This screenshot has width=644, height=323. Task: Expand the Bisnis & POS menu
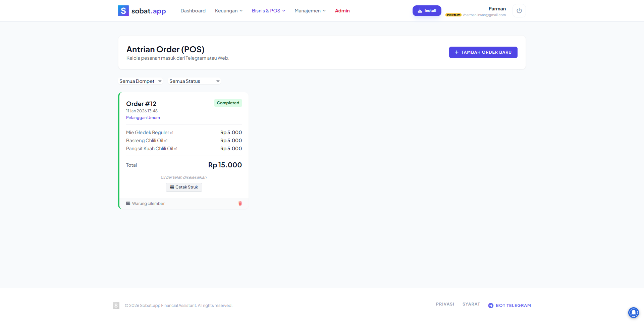268,11
